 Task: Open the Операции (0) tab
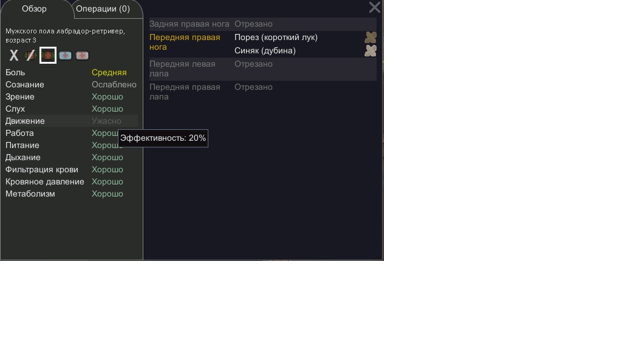103,8
